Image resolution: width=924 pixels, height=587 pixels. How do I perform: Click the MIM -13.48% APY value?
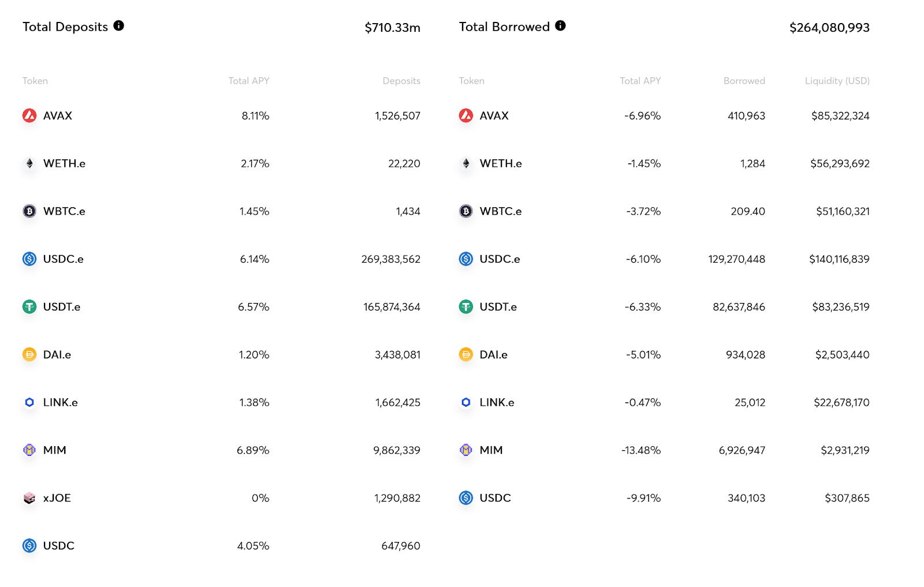coord(641,450)
